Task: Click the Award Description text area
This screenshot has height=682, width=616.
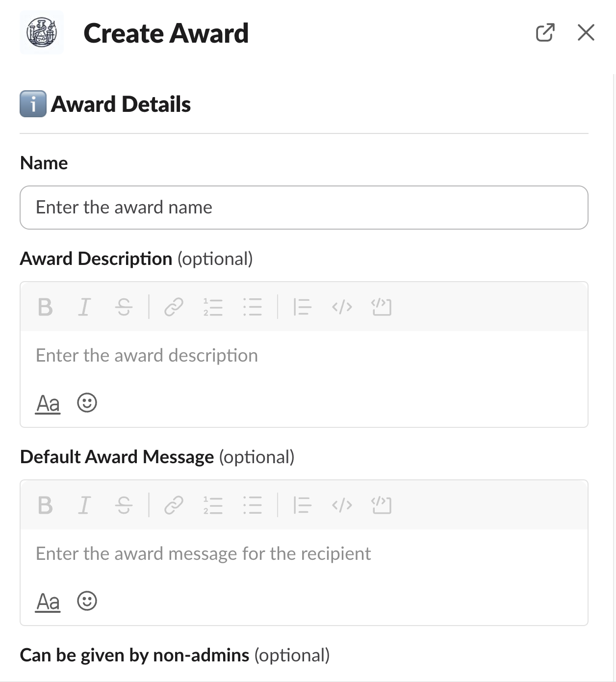Action: (304, 356)
